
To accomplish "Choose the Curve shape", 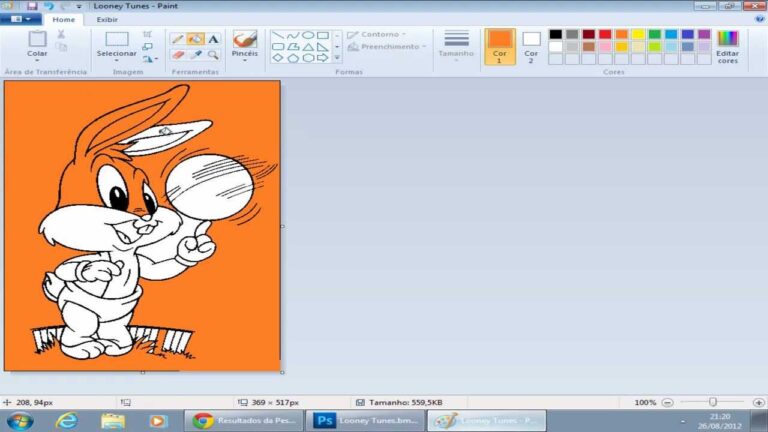I will tap(293, 35).
